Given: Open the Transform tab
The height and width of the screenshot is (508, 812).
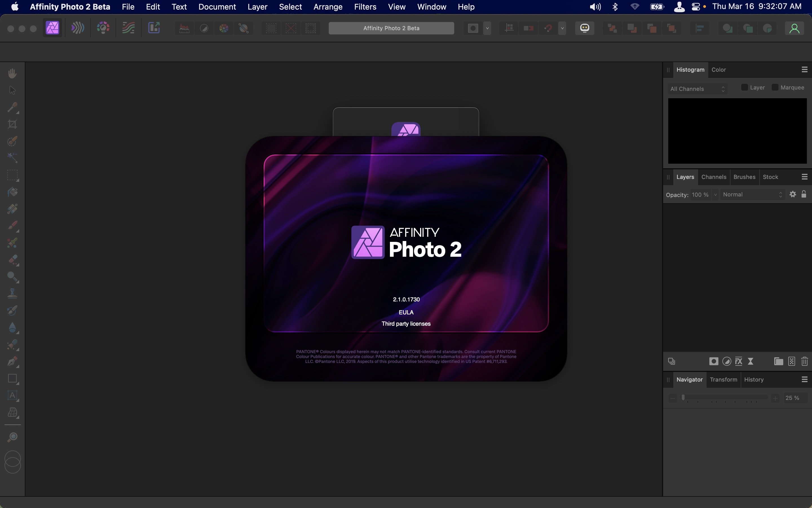Looking at the screenshot, I should pos(723,379).
